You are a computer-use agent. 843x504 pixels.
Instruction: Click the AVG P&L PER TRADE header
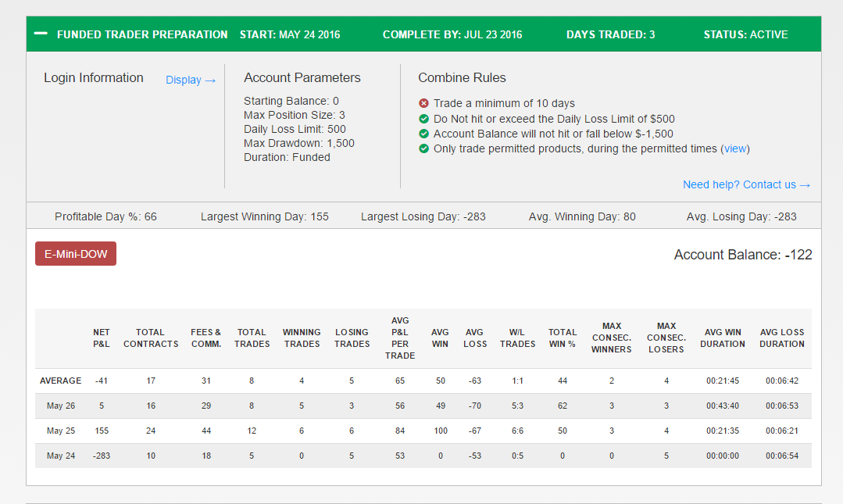[x=400, y=338]
